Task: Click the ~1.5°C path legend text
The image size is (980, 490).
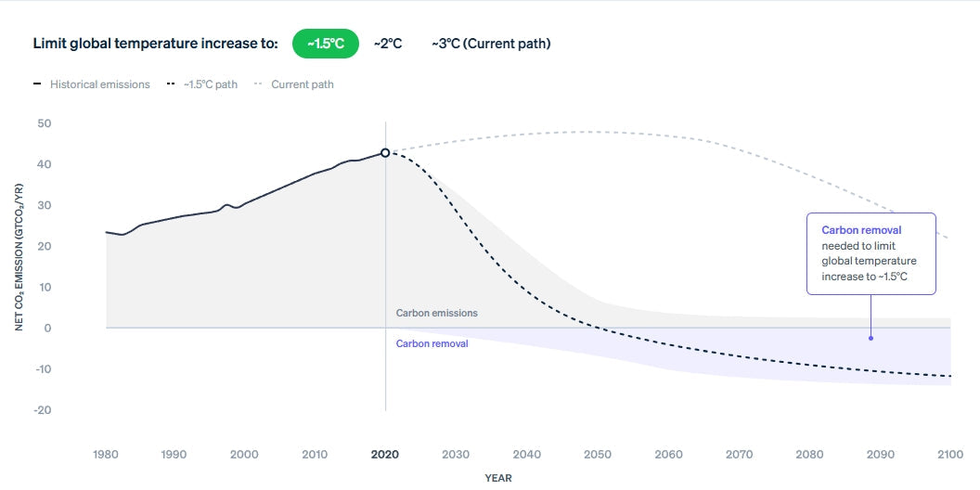Action: (211, 84)
